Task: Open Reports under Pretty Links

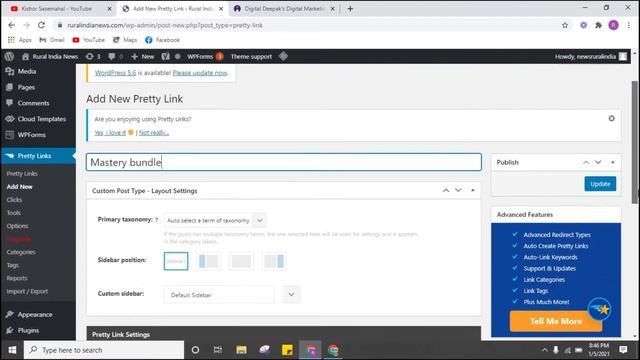Action: [17, 278]
